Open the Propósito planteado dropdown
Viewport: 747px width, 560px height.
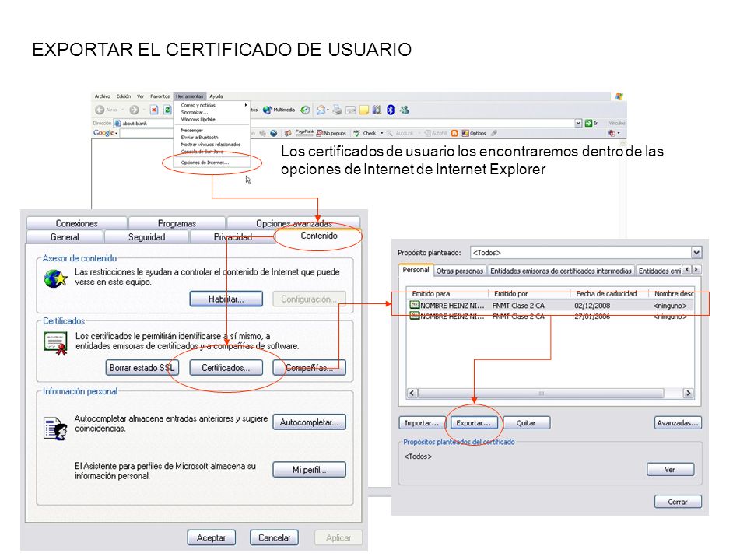pyautogui.click(x=696, y=252)
